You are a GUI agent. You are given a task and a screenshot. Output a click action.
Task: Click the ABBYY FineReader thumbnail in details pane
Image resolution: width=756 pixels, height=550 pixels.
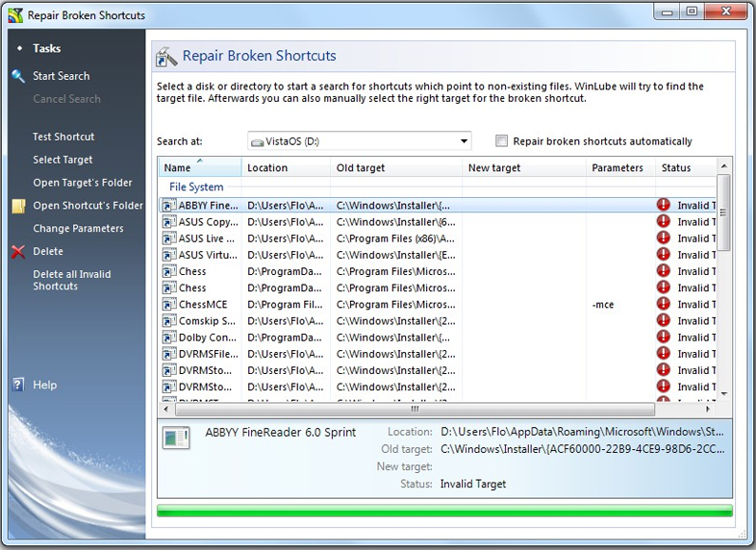point(176,437)
